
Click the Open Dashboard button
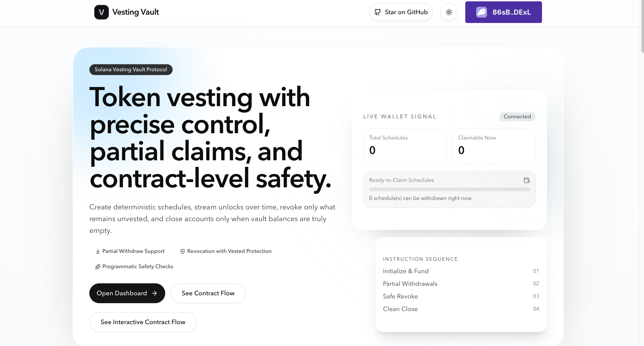[x=127, y=293]
